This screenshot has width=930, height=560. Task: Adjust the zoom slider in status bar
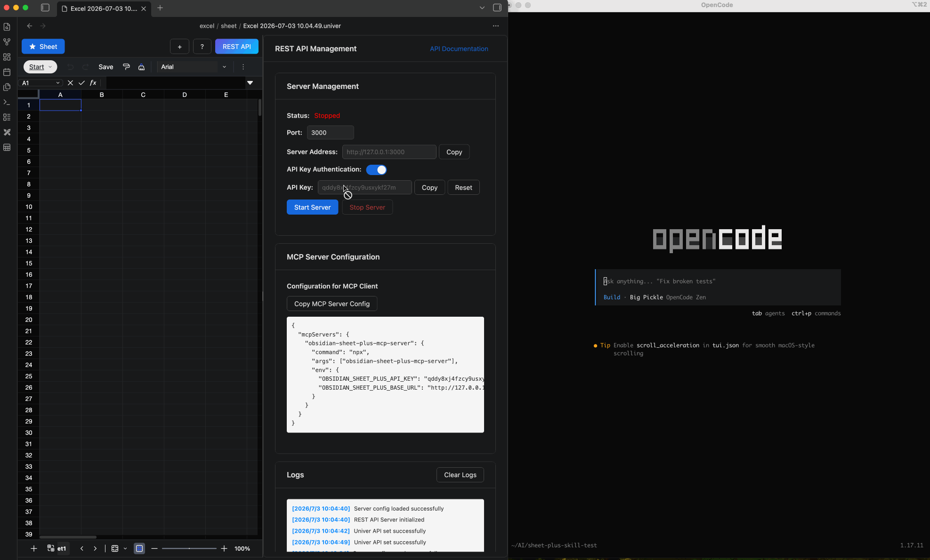pos(189,548)
